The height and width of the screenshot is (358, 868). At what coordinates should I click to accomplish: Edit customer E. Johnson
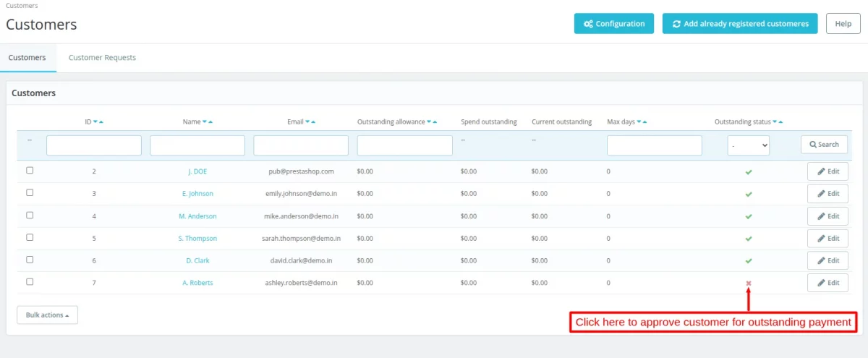click(827, 194)
